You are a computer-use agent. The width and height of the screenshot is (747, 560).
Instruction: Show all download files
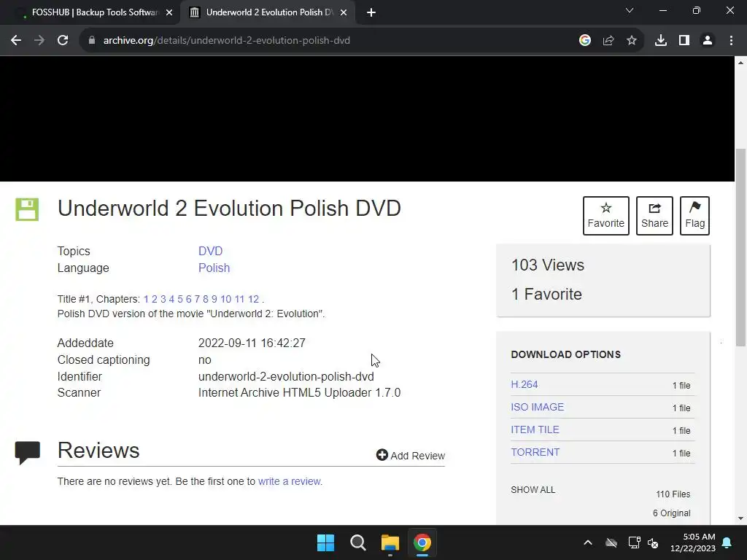pos(533,489)
